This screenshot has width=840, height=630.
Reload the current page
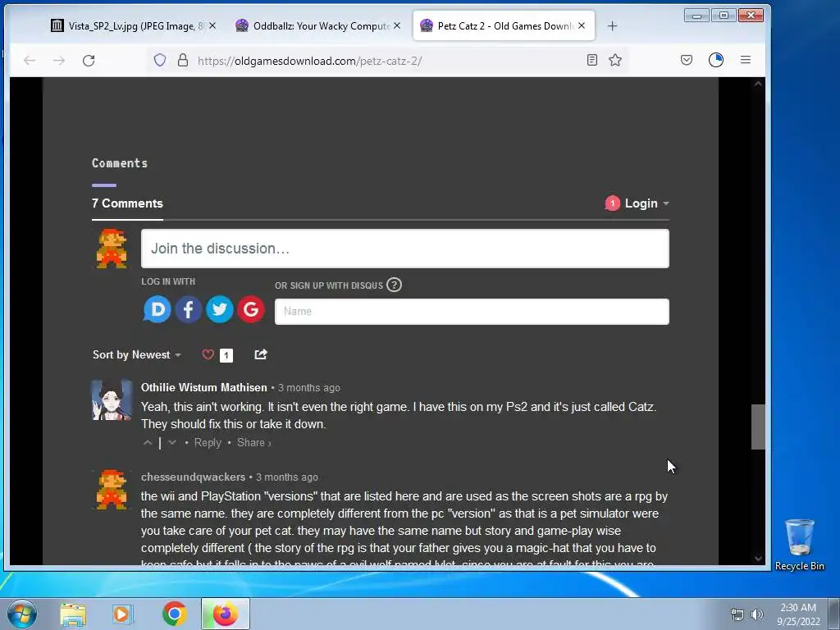click(89, 61)
